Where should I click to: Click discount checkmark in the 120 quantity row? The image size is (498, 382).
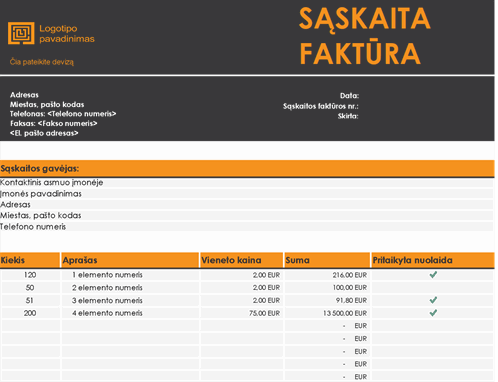point(433,275)
